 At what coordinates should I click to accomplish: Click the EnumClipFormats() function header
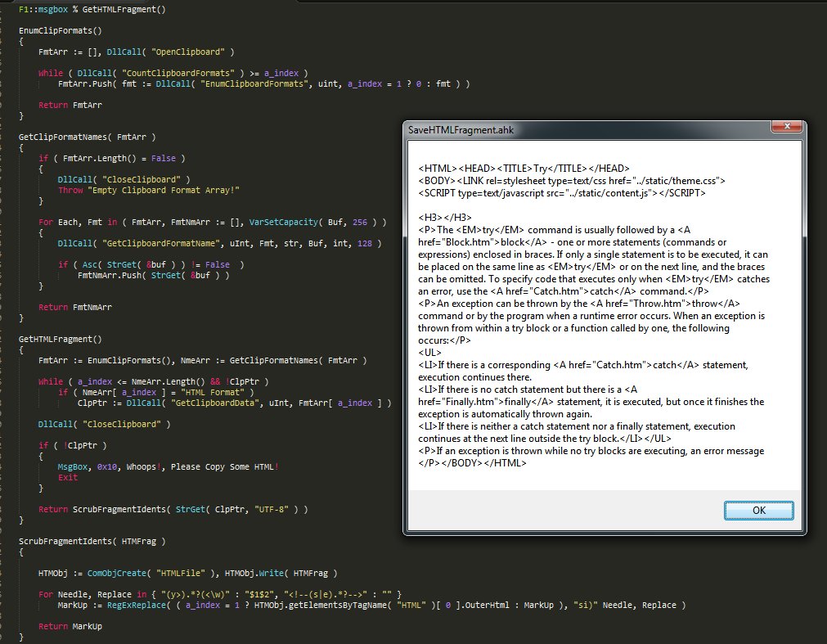(61, 30)
